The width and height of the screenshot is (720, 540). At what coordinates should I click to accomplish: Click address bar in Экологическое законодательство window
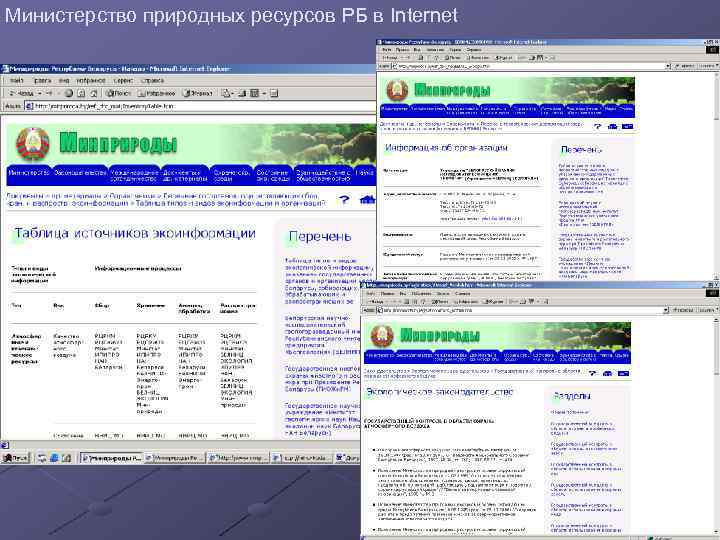pos(520,310)
